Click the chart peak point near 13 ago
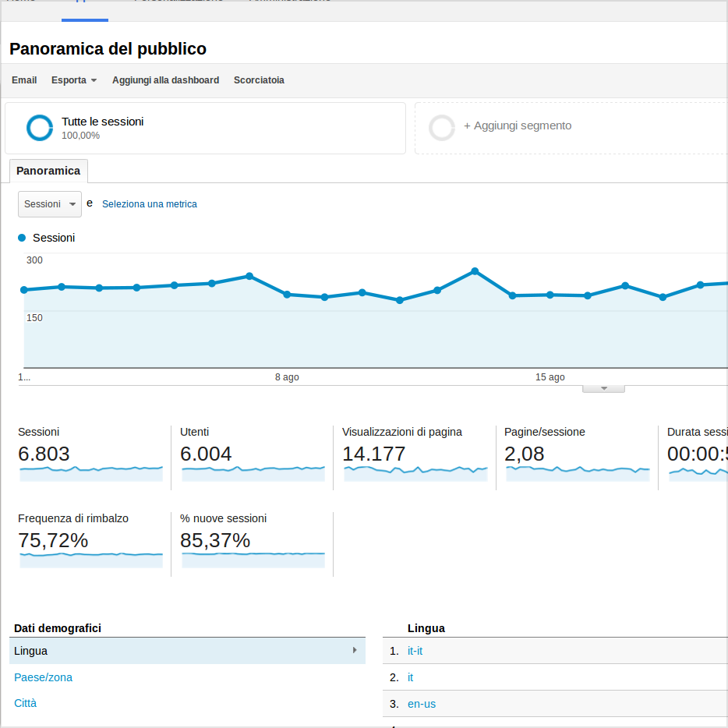This screenshot has height=728, width=728. click(475, 271)
